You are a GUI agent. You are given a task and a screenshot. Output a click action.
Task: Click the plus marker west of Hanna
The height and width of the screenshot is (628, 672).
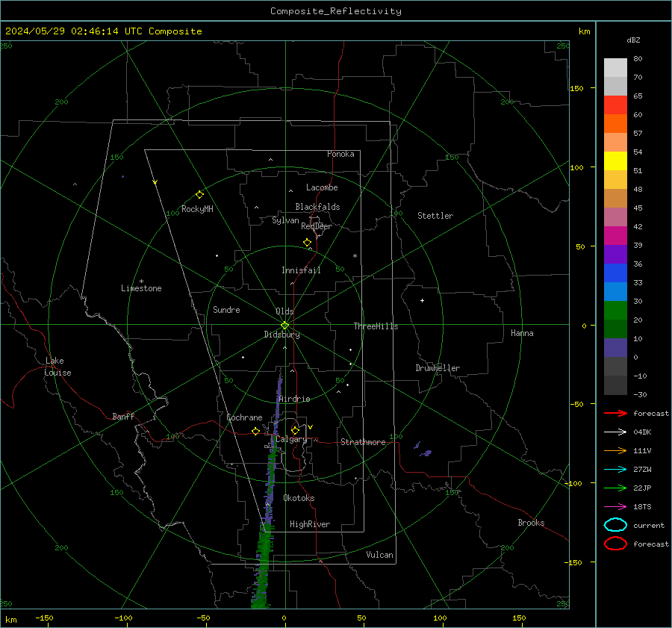[422, 300]
